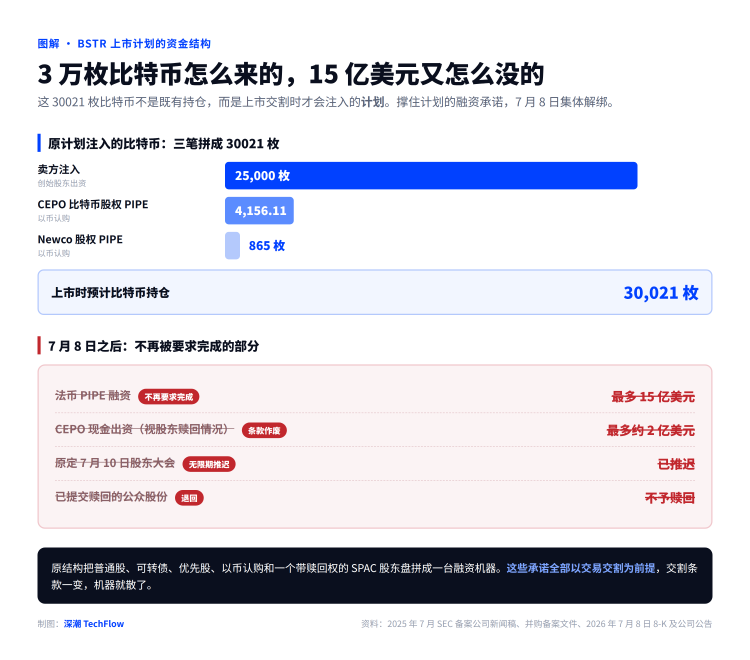The width and height of the screenshot is (750, 660).
Task: Click the value '最多 15 亿美元'
Action: (x=653, y=396)
